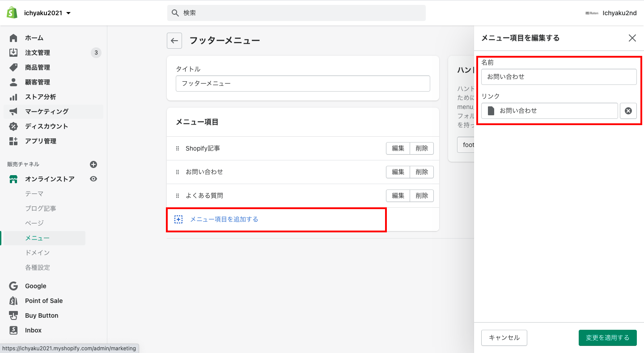Screen dimensions: 644x353
Task: Click the リンク field showing お問い合わせ
Action: (x=550, y=111)
